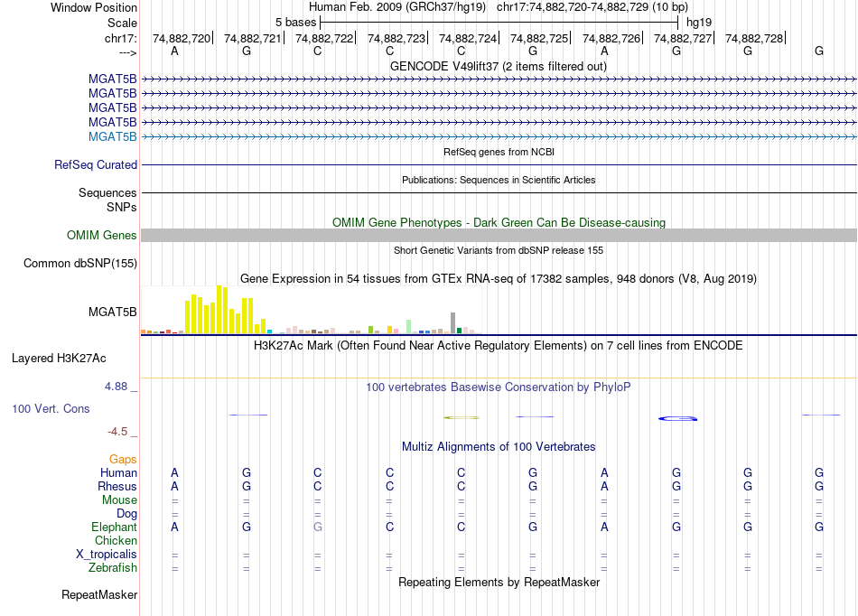Click coordinate tick 74,882,722

(x=324, y=38)
